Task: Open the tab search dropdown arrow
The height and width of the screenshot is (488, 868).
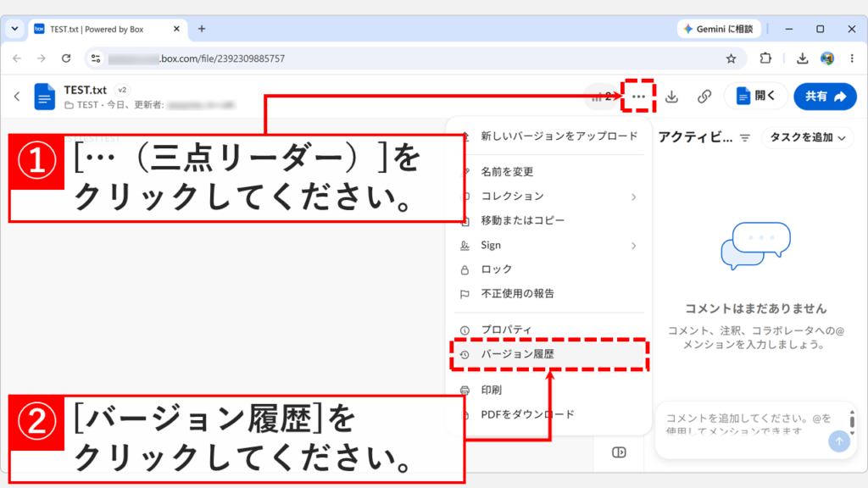Action: pos(15,29)
